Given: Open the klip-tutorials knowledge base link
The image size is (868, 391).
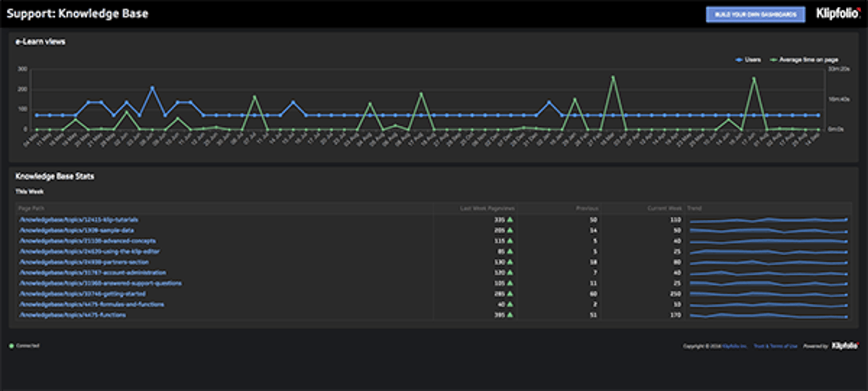Looking at the screenshot, I should [x=79, y=220].
